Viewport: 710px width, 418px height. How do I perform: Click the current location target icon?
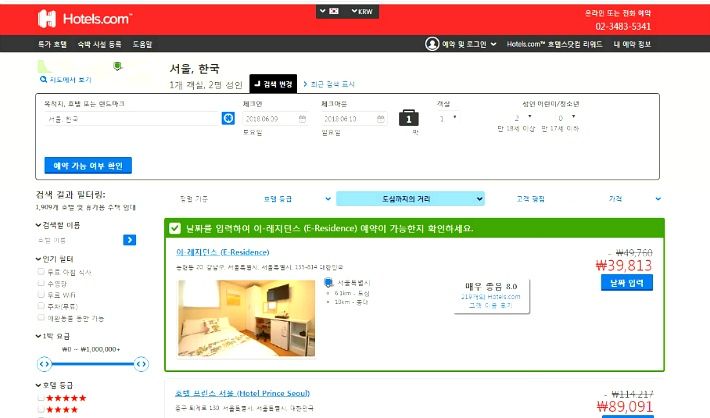click(228, 118)
